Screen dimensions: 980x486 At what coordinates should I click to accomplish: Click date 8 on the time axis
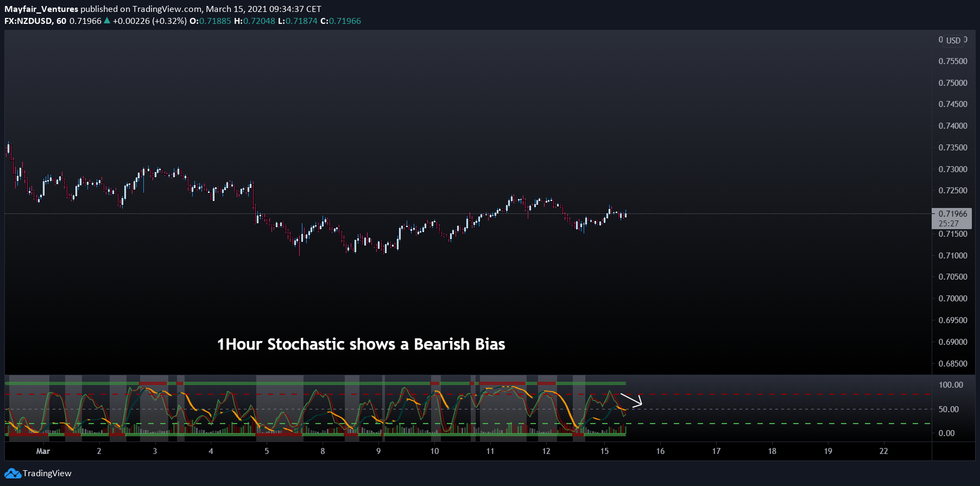click(x=323, y=451)
